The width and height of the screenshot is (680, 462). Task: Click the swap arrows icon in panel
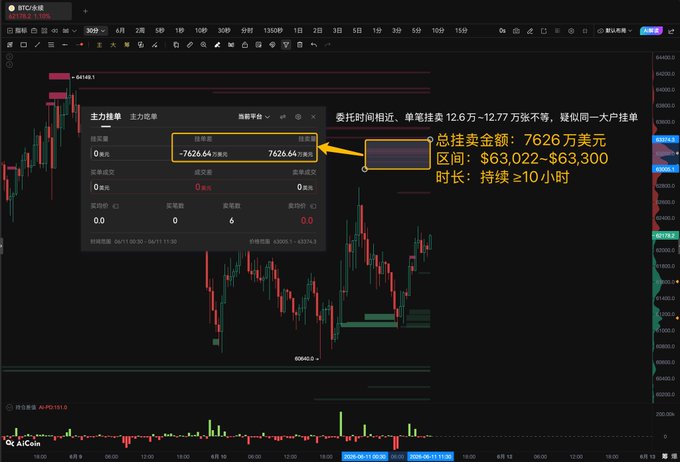pyautogui.click(x=283, y=117)
